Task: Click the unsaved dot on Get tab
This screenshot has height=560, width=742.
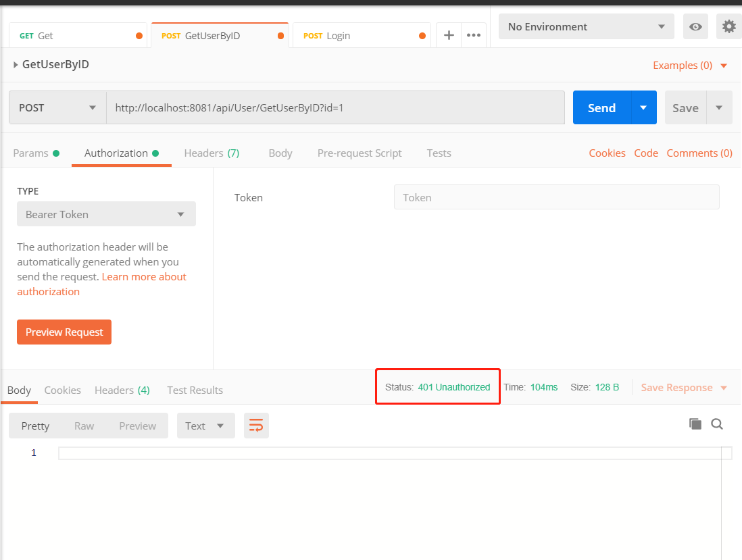Action: click(139, 36)
